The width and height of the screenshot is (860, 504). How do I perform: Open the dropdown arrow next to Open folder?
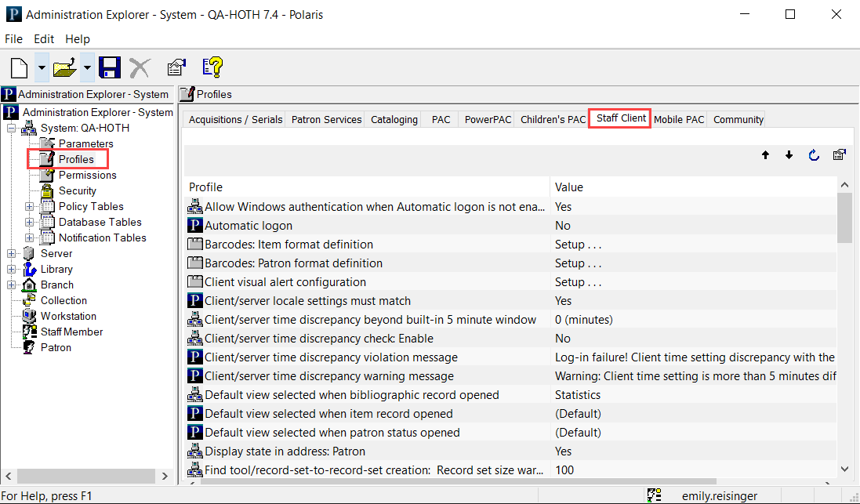pyautogui.click(x=87, y=68)
